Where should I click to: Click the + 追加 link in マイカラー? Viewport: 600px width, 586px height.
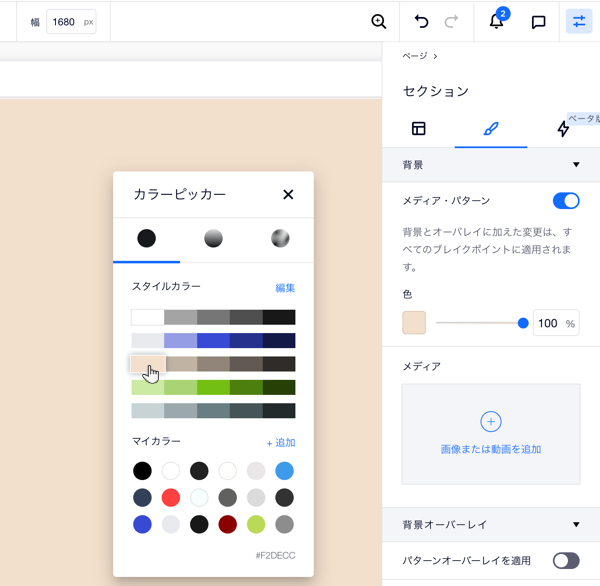coord(281,443)
